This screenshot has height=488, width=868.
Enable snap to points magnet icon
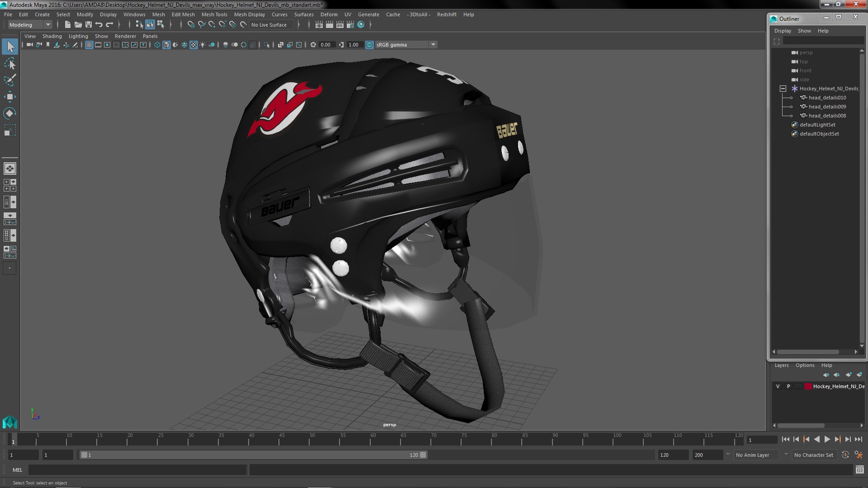click(212, 25)
